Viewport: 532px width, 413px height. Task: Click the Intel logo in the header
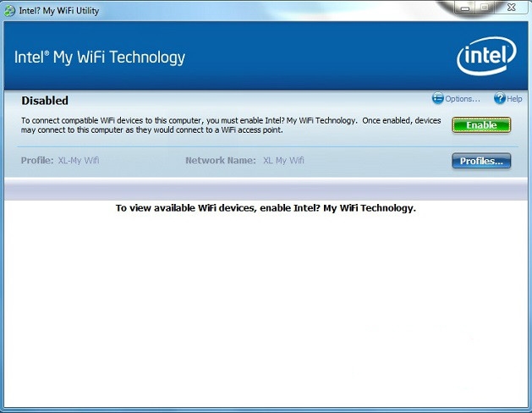[486, 55]
